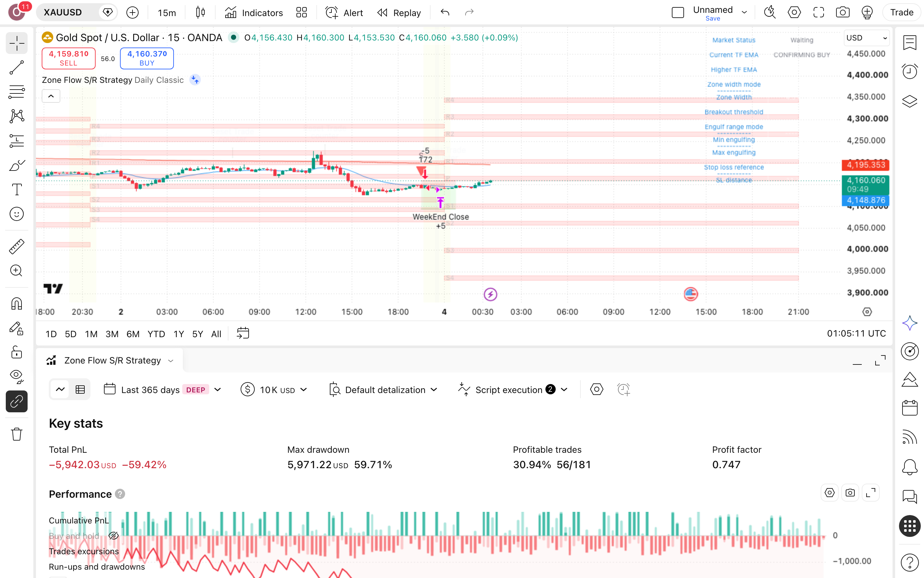The width and height of the screenshot is (924, 578).
Task: Click the zoom in tool
Action: (16, 271)
